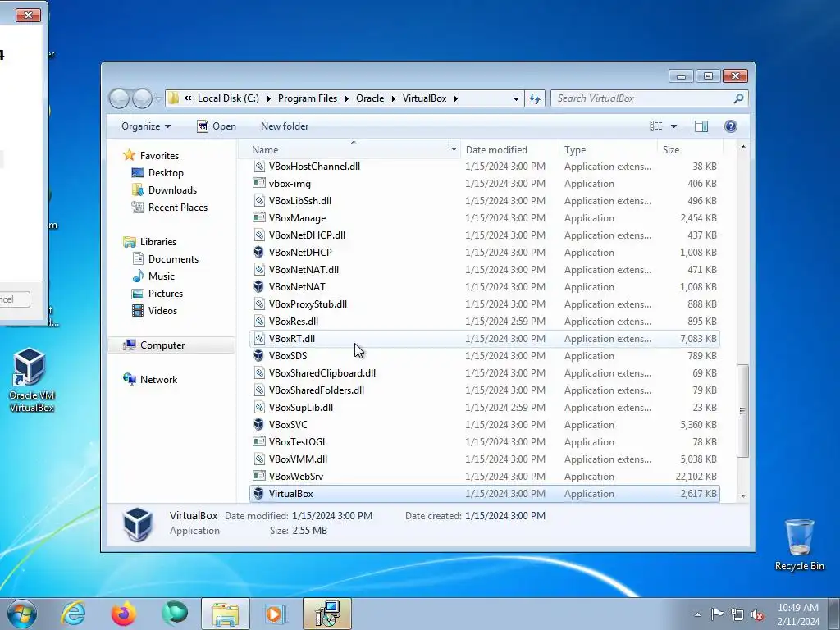The height and width of the screenshot is (630, 840).
Task: Open the Name column filter dropdown
Action: pos(454,149)
